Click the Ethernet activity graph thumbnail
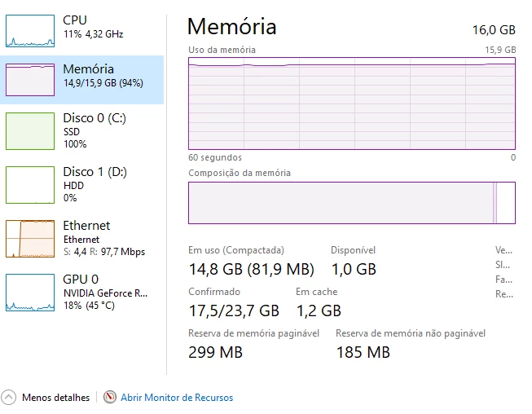Image resolution: width=532 pixels, height=414 pixels. pos(30,239)
